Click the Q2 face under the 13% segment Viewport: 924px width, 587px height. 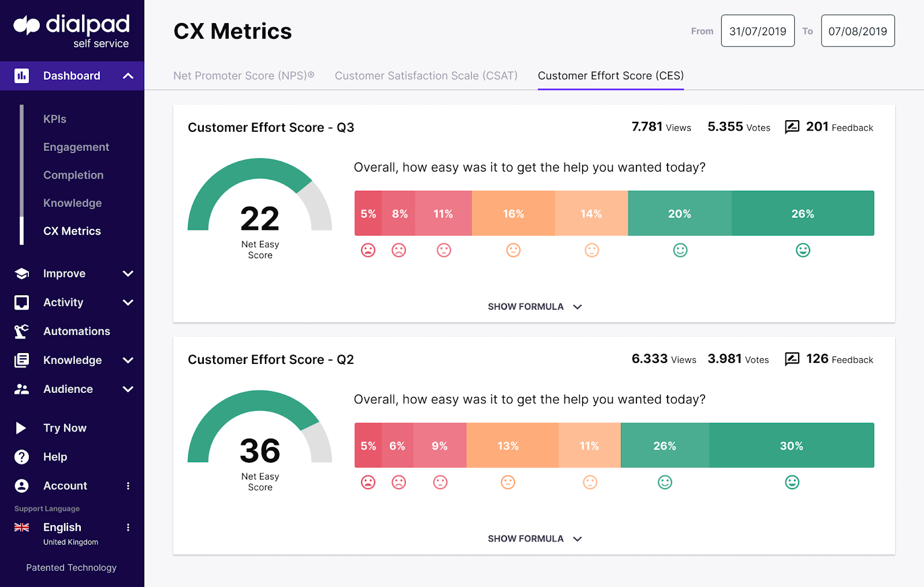tap(508, 482)
